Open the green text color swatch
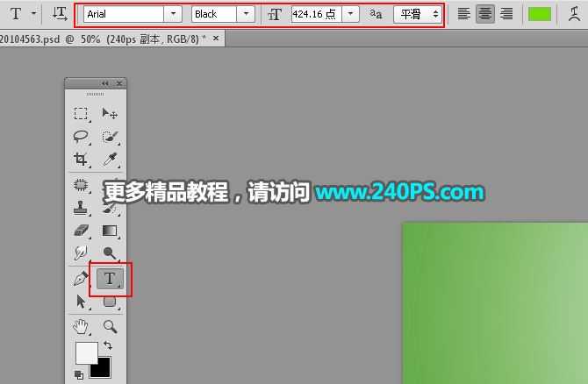588x384 pixels. [x=540, y=14]
